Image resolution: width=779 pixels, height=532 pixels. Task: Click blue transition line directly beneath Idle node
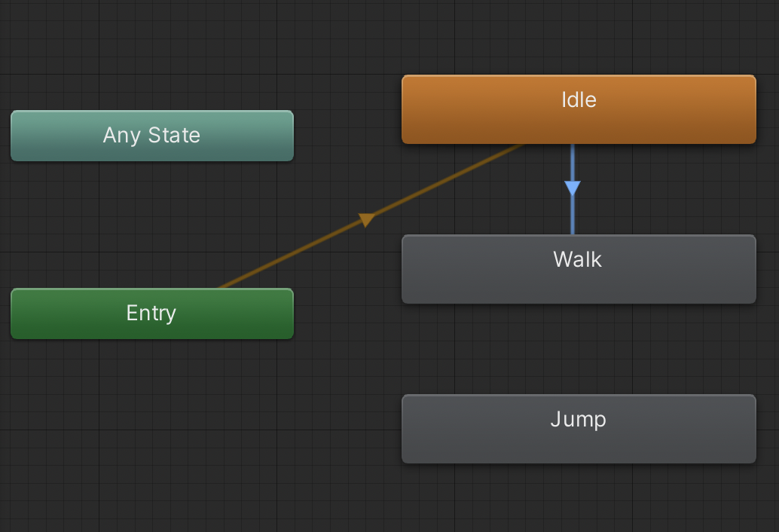tap(573, 158)
